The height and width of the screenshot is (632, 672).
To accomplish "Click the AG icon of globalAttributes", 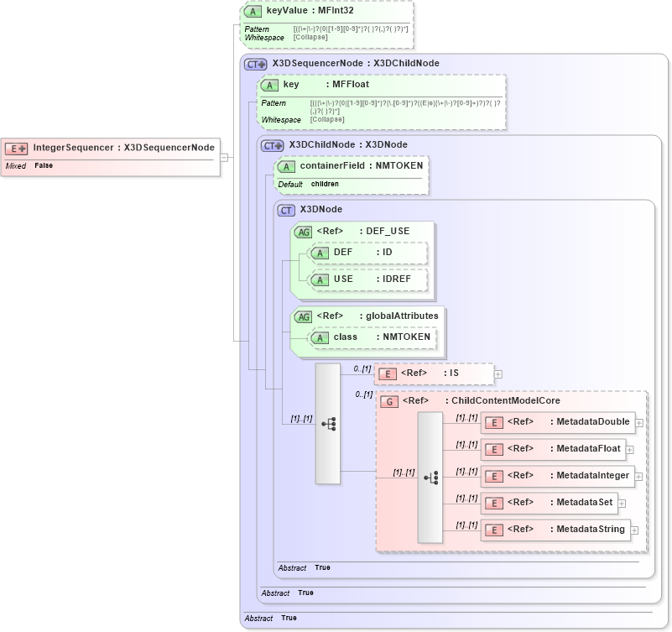I will click(304, 317).
